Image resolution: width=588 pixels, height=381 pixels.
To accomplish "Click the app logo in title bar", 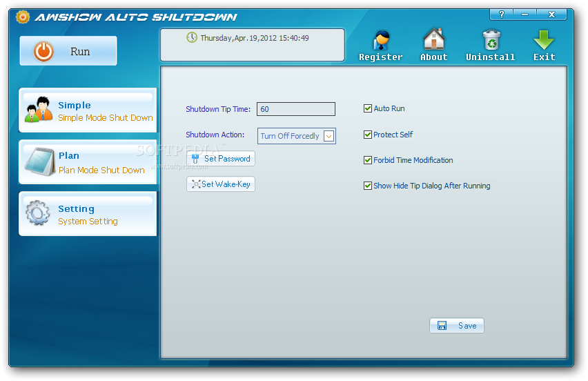I will tap(23, 17).
